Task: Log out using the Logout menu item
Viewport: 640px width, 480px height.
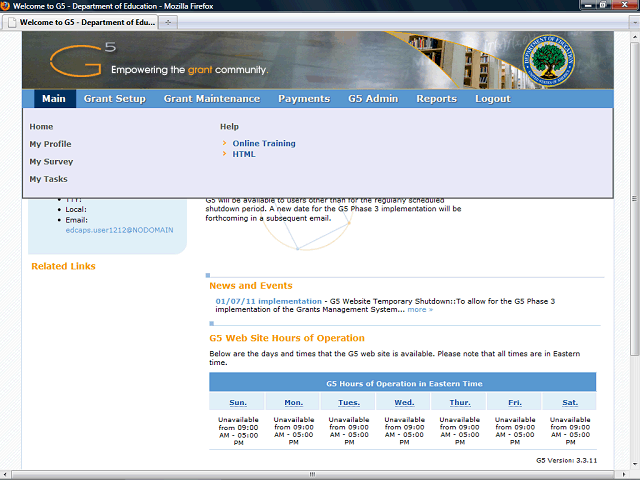Action: (x=492, y=99)
